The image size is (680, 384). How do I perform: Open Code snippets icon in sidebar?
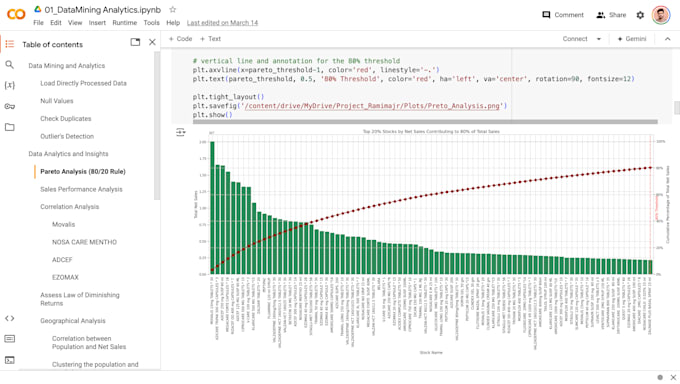(x=10, y=318)
